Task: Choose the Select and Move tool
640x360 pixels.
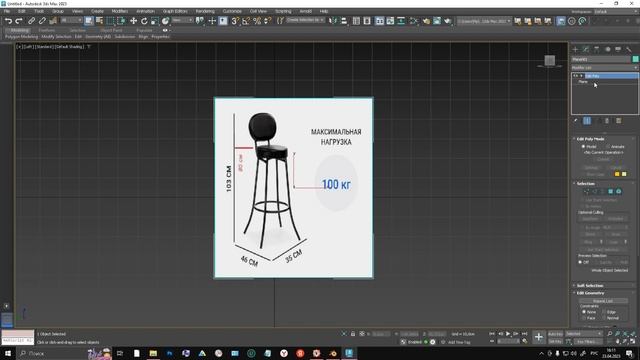Action: pos(133,21)
